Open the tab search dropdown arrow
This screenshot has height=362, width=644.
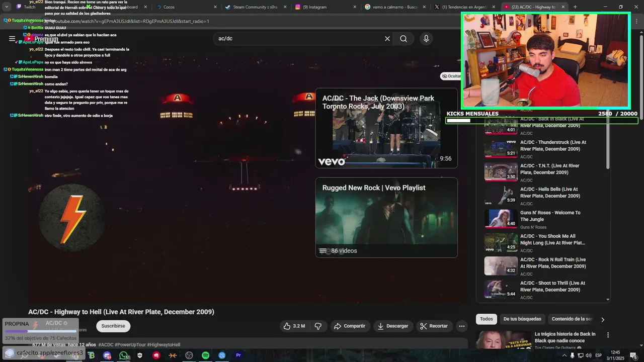click(7, 7)
